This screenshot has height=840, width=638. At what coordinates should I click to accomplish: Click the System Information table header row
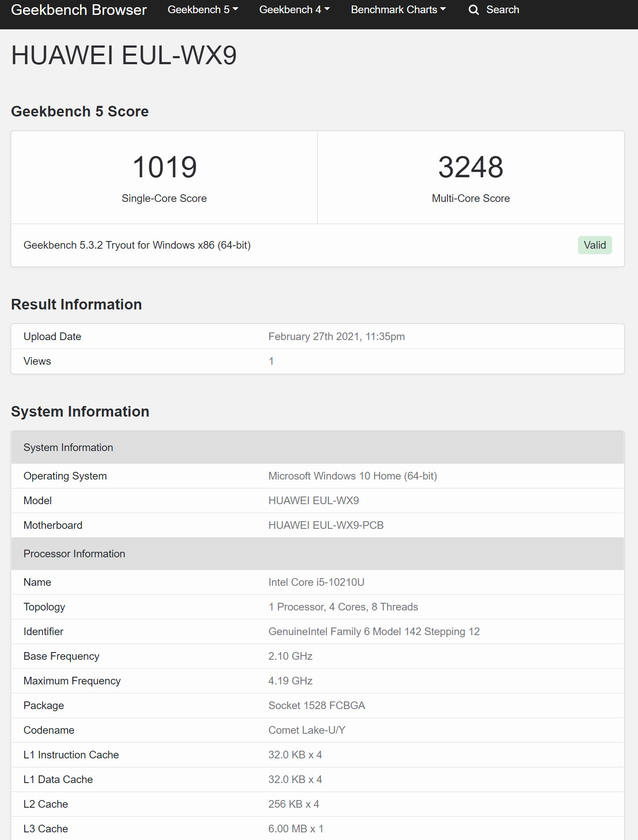coord(317,448)
